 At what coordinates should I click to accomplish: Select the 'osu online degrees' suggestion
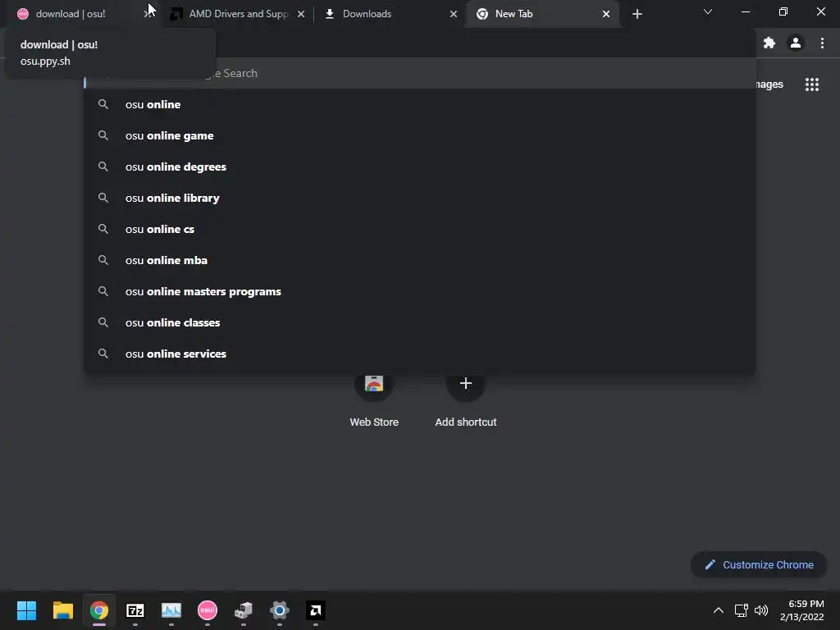tap(419, 167)
